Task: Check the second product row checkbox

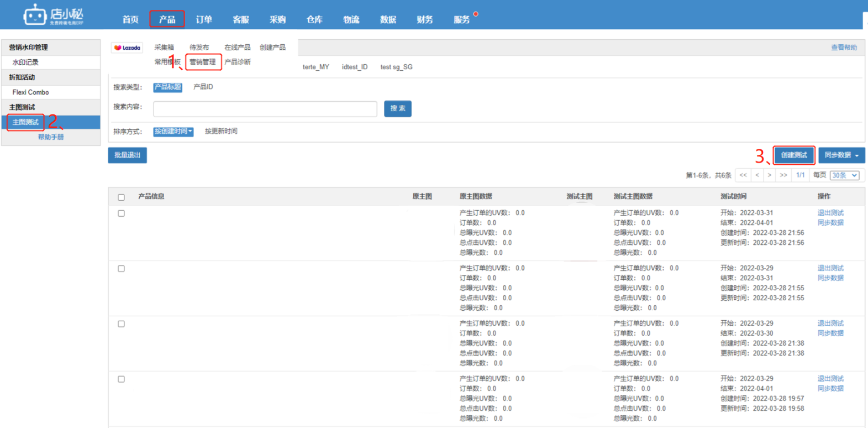Action: tap(121, 269)
